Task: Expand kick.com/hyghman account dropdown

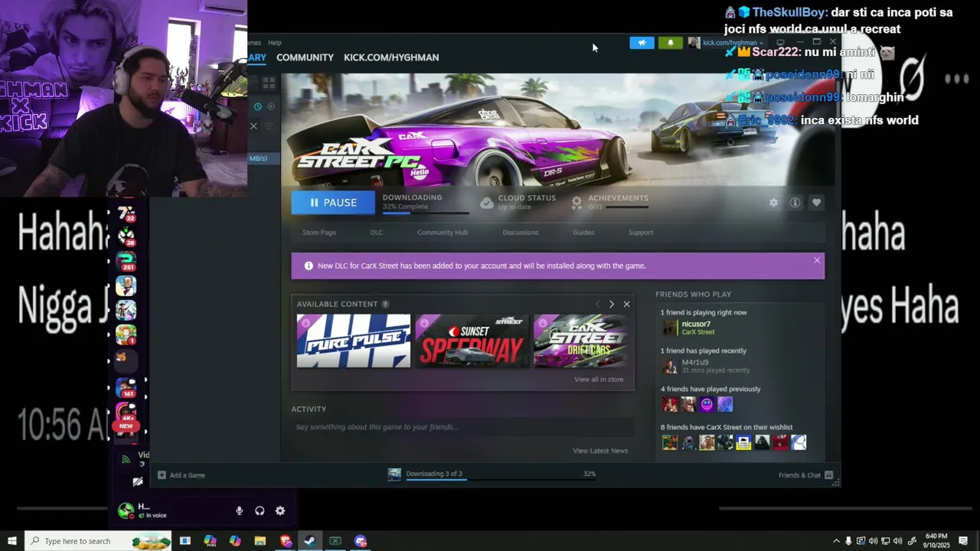Action: [733, 43]
